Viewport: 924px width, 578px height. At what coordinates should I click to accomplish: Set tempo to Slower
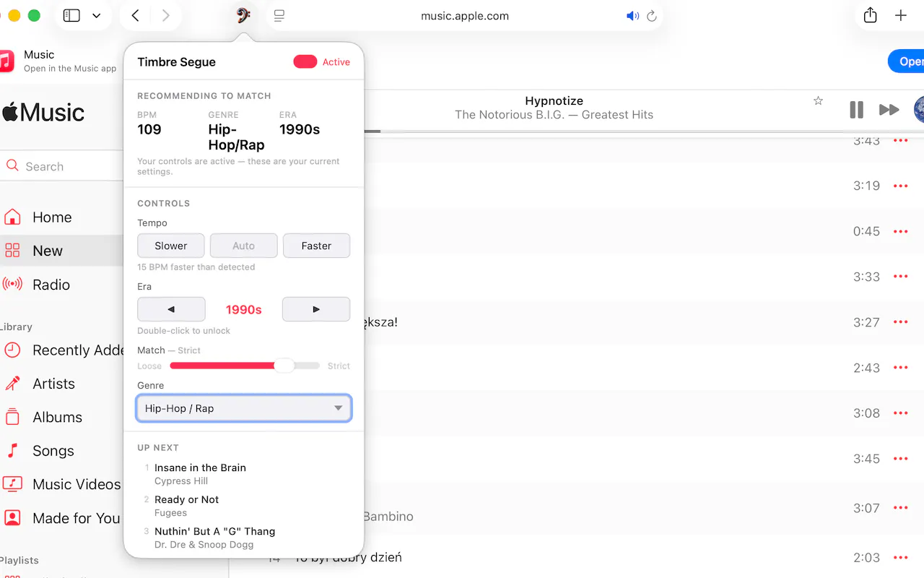point(171,246)
